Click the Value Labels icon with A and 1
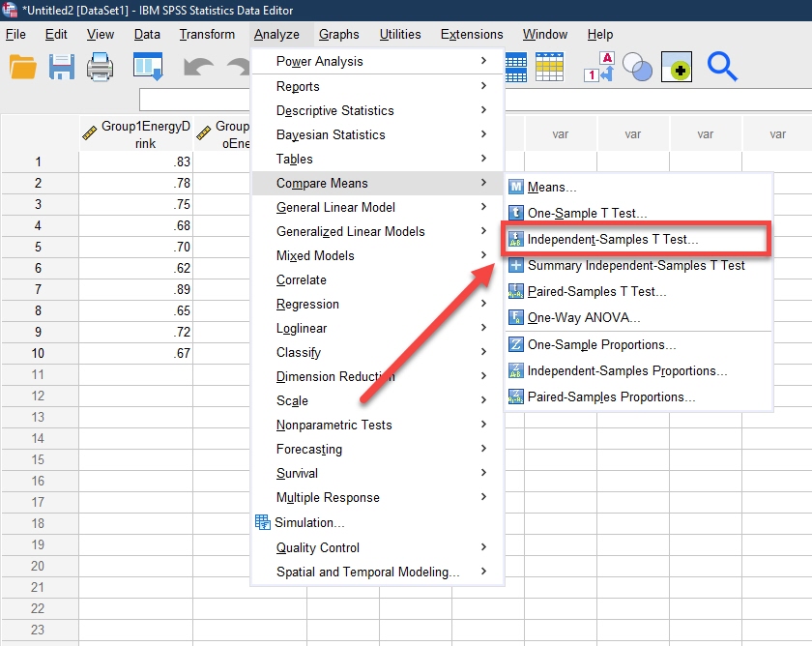Viewport: 812px width, 646px height. 598,67
